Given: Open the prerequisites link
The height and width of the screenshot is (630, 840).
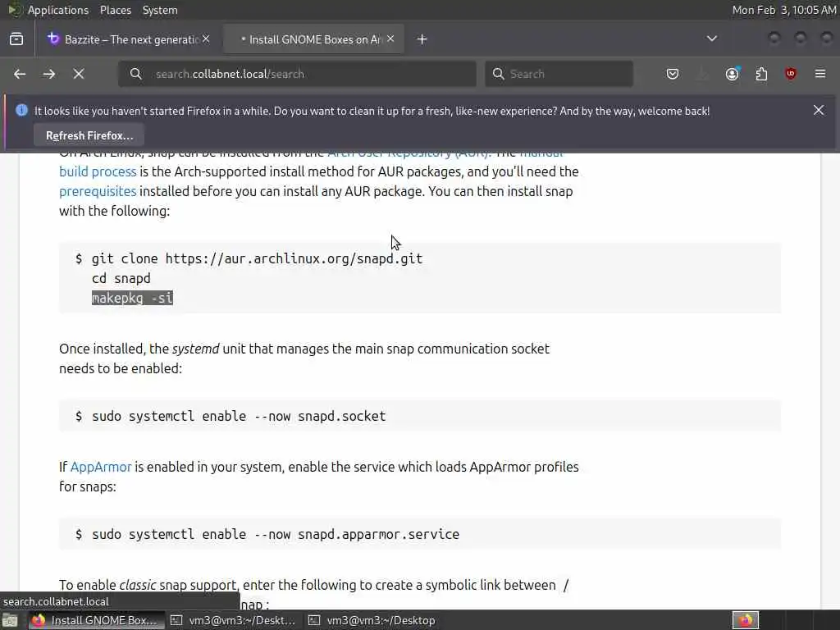Looking at the screenshot, I should pos(98,191).
